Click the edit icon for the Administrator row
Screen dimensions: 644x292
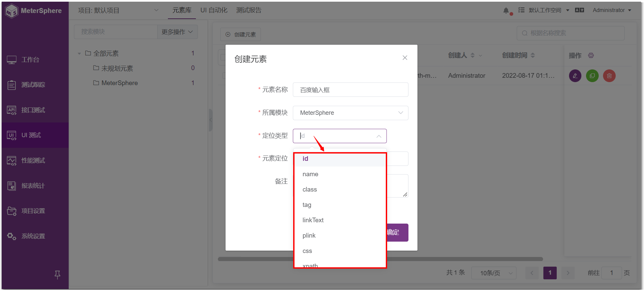(x=575, y=76)
